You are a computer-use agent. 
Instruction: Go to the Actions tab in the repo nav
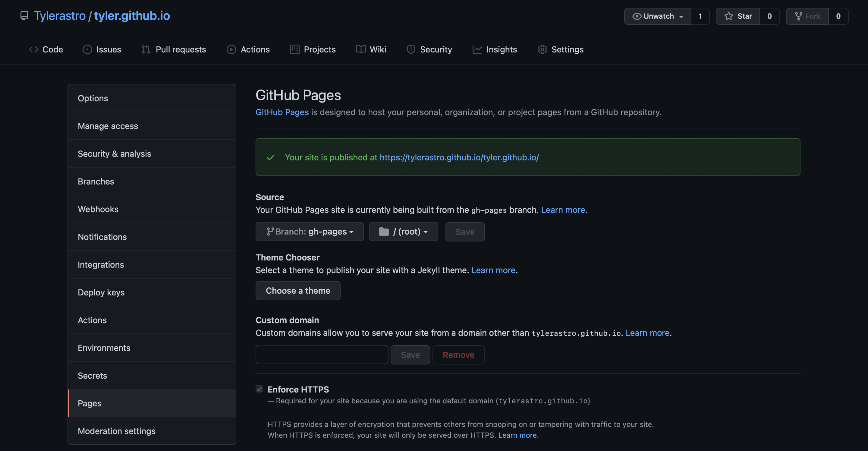tap(248, 49)
